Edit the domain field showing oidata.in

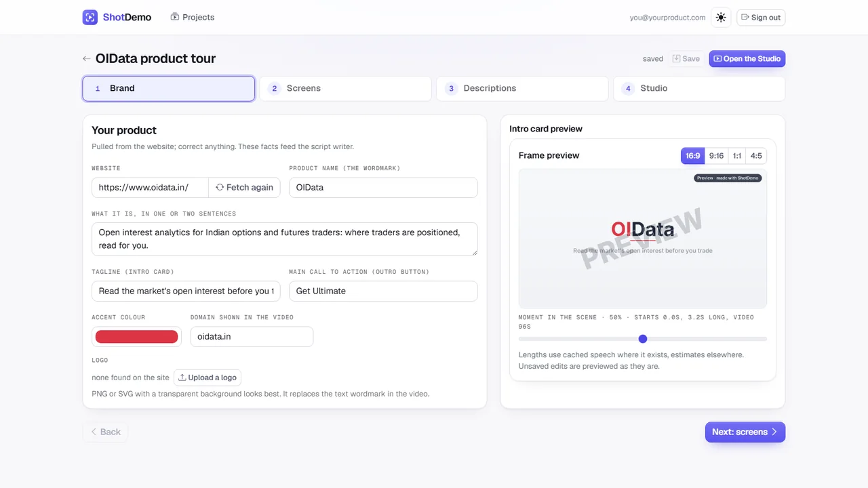click(x=252, y=337)
